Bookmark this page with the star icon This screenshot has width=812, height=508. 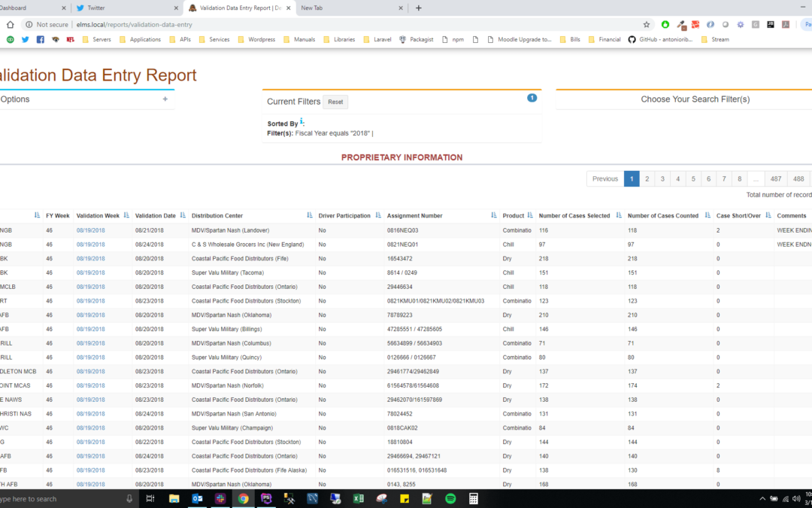[647, 24]
